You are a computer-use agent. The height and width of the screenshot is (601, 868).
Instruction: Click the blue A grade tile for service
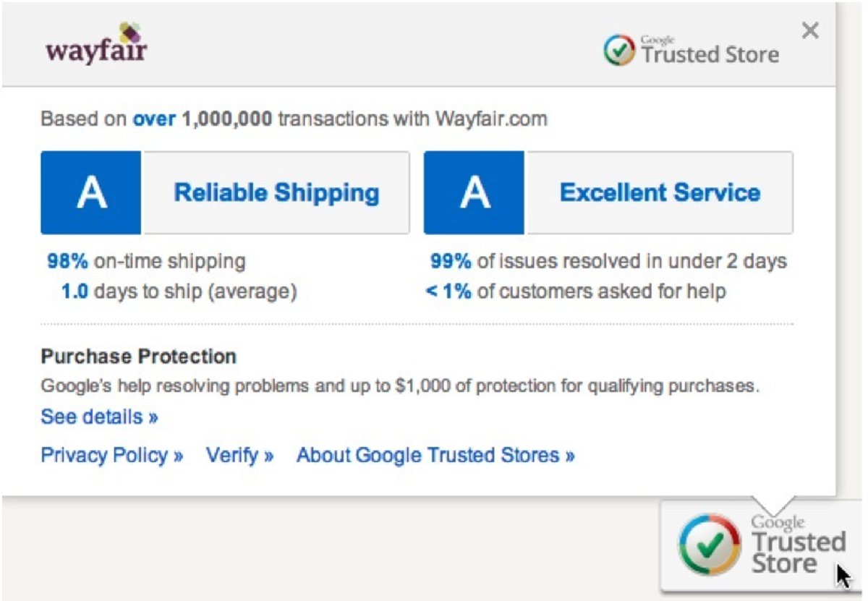point(475,193)
